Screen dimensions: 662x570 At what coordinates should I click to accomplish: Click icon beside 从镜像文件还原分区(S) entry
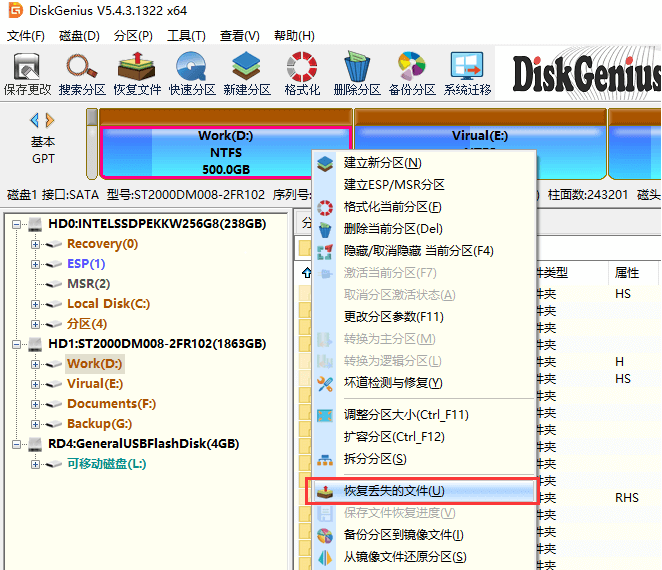pyautogui.click(x=325, y=558)
